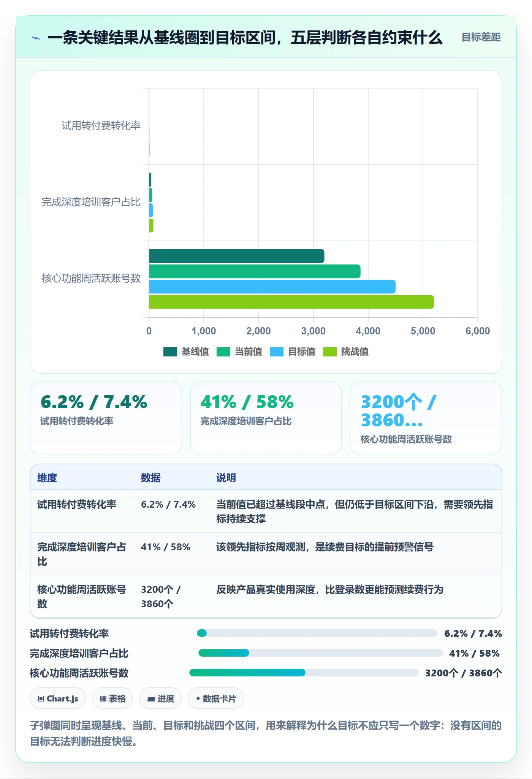Click the 核心功能周活跃账号数 challenge-value lime bar
Viewport: 532px width, 779px height.
click(x=291, y=302)
